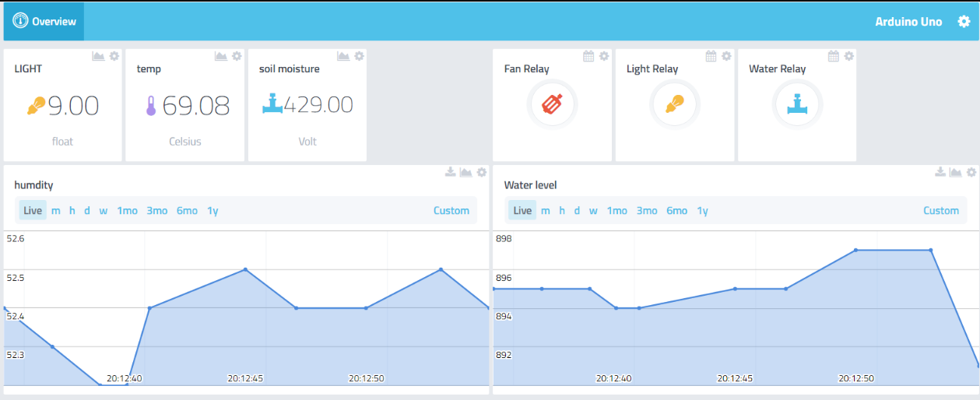Open Water level chart settings gear

[971, 172]
